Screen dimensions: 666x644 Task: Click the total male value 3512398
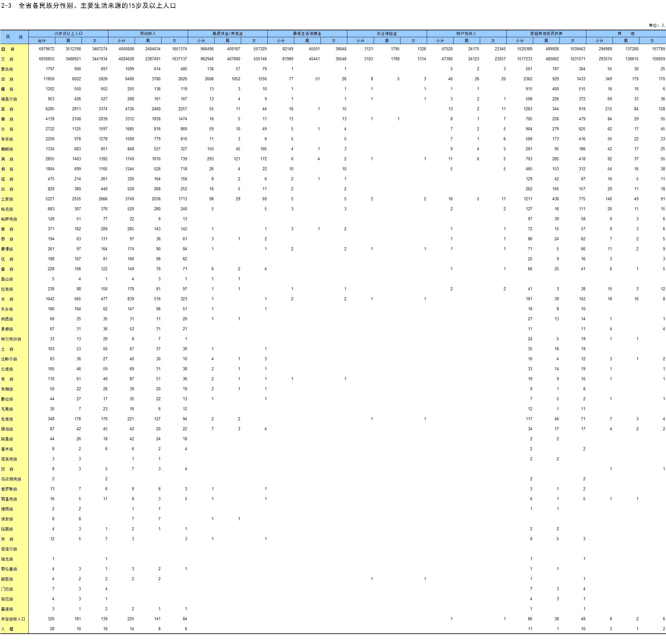pos(73,49)
